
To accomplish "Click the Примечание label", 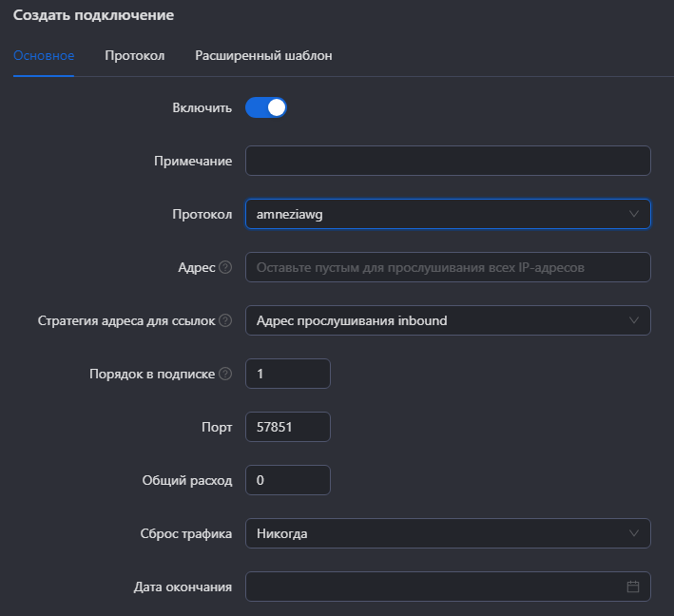I will coord(193,161).
